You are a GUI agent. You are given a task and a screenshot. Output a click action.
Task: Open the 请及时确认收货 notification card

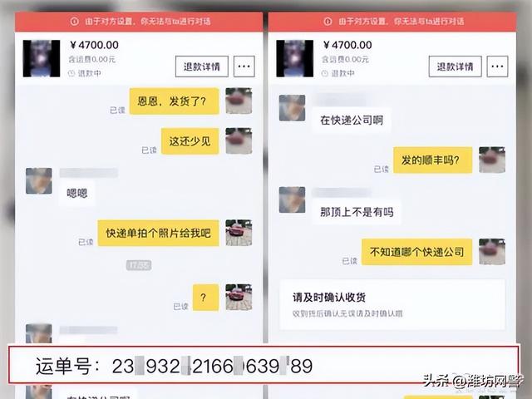coord(392,305)
